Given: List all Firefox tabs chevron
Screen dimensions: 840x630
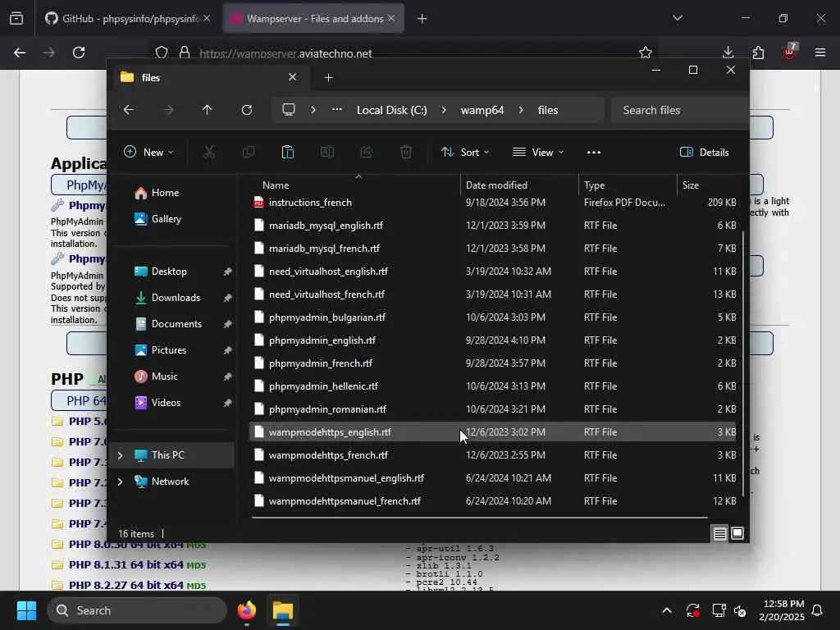Looking at the screenshot, I should (677, 18).
